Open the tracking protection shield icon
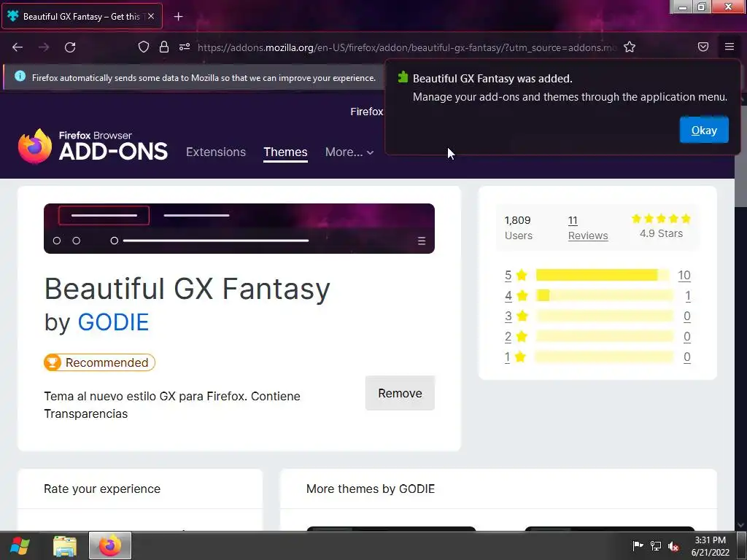The image size is (747, 560). coord(144,47)
